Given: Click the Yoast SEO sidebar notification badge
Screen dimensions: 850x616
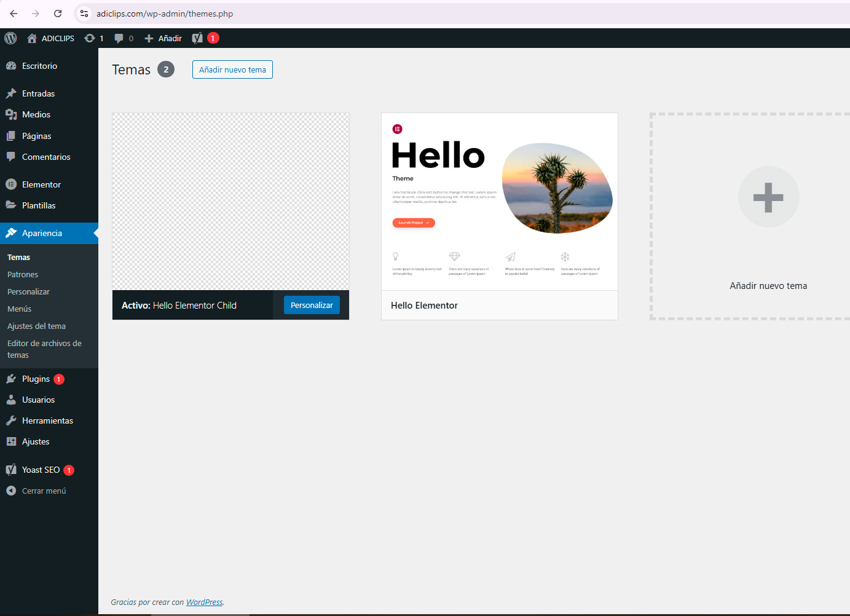Looking at the screenshot, I should (69, 470).
